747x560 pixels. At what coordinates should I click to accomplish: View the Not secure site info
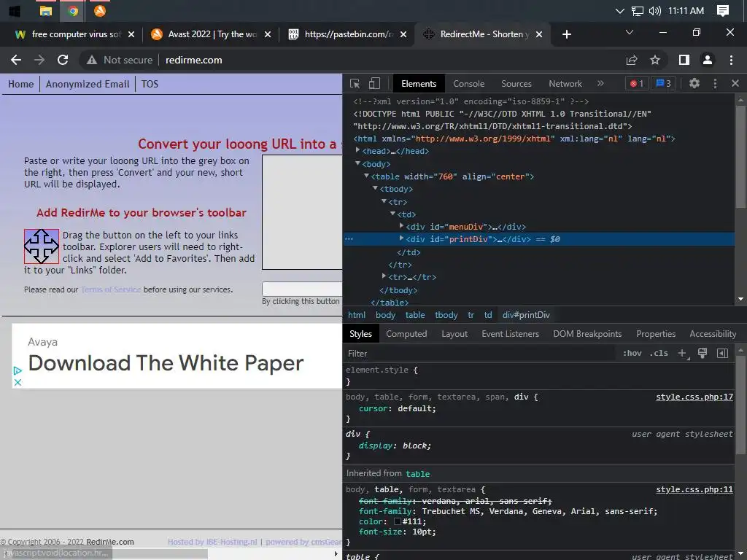point(120,60)
